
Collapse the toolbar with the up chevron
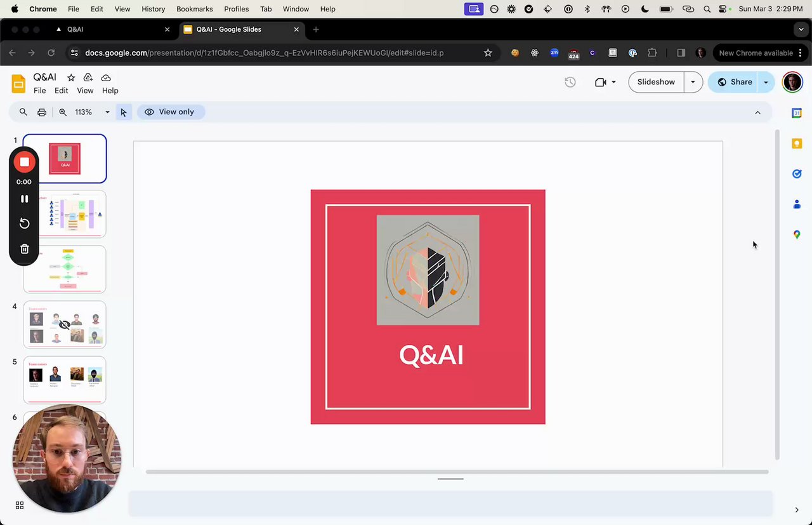pyautogui.click(x=757, y=112)
